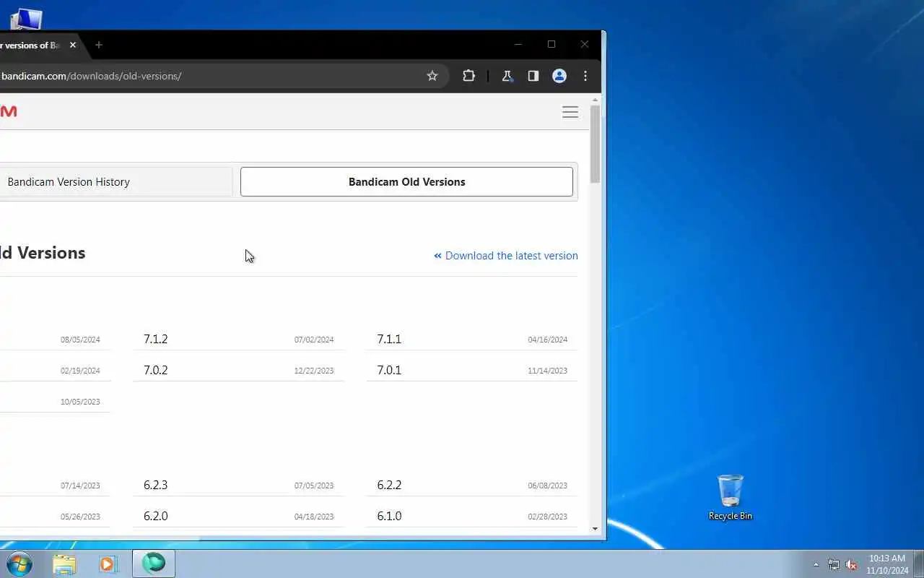
Task: Click the 06/08/2023 release date
Action: click(548, 486)
